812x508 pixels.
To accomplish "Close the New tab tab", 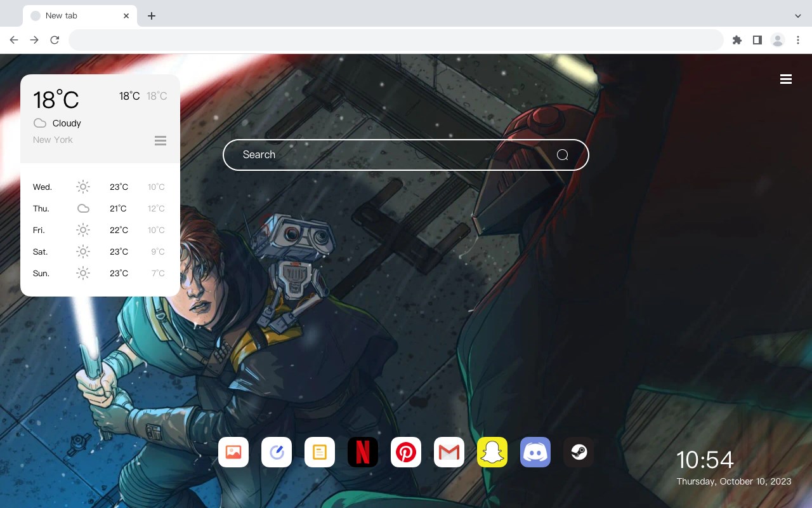I will point(126,16).
